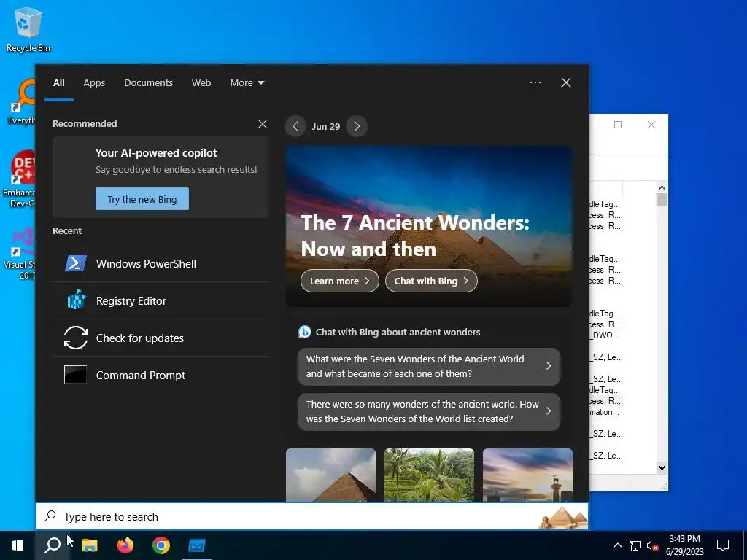Select the '_DWO...' row in background window
747x560 pixels.
pos(605,335)
